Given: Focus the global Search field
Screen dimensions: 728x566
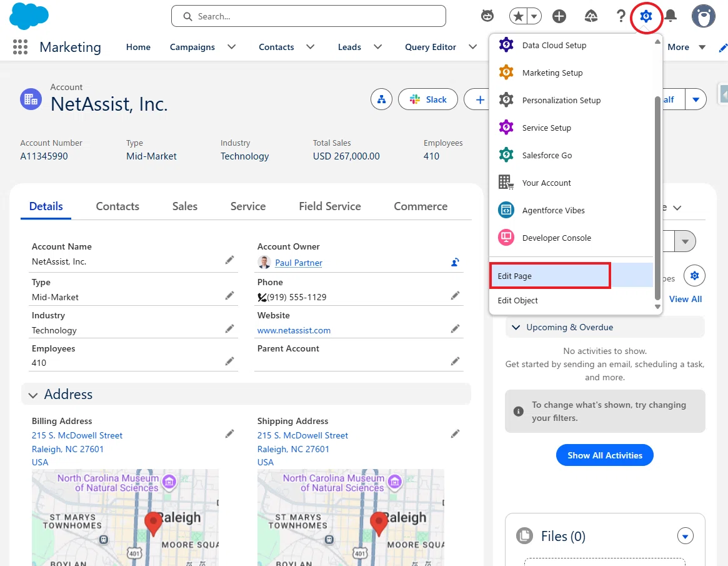Looking at the screenshot, I should [x=308, y=16].
